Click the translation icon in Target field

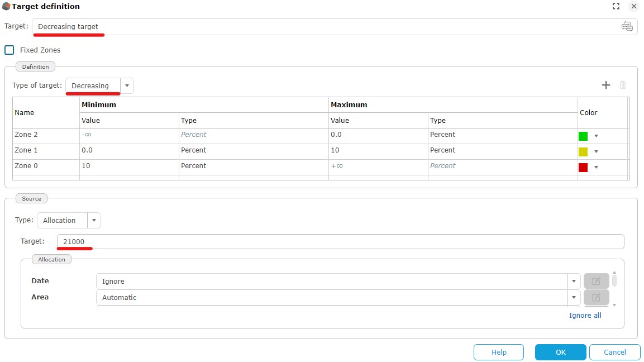point(627,27)
